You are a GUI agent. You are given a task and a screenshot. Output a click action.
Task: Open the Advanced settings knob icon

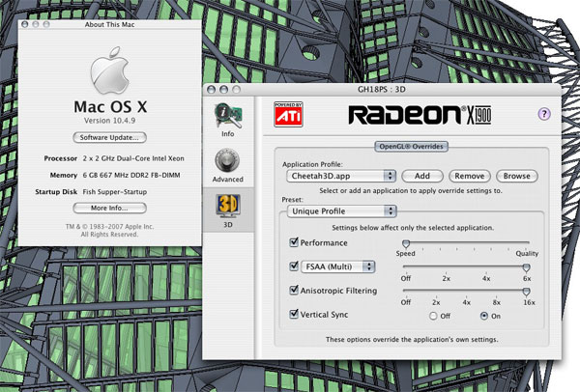(x=227, y=160)
